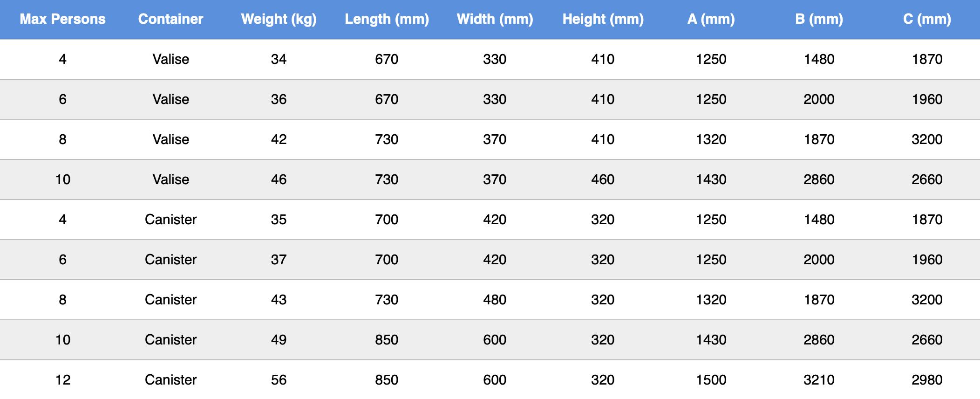Select the Width (mm) column header
This screenshot has width=980, height=399.
(495, 19)
